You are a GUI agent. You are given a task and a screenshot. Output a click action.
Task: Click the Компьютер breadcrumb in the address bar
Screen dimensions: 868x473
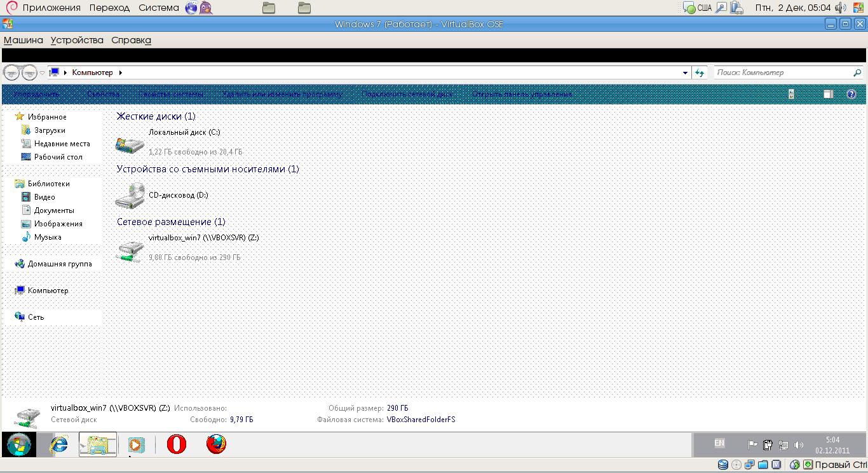pyautogui.click(x=93, y=72)
